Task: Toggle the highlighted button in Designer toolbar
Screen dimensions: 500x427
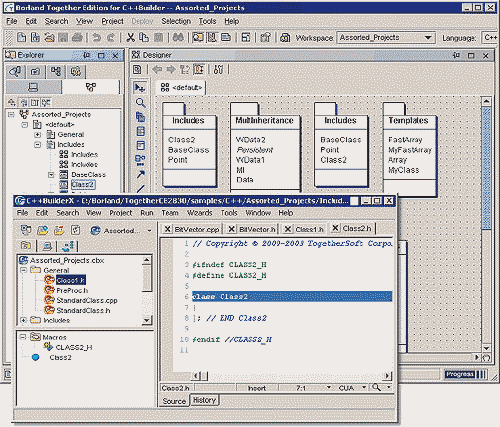Action: click(x=199, y=70)
